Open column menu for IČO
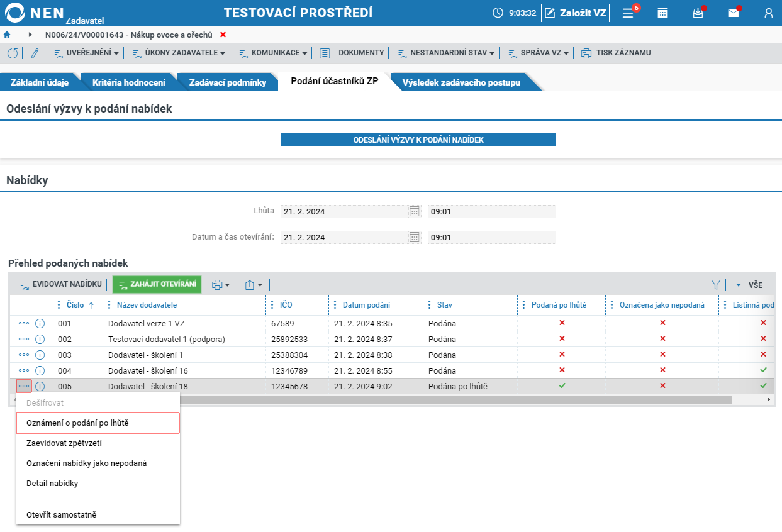The height and width of the screenshot is (532, 782). 272,305
